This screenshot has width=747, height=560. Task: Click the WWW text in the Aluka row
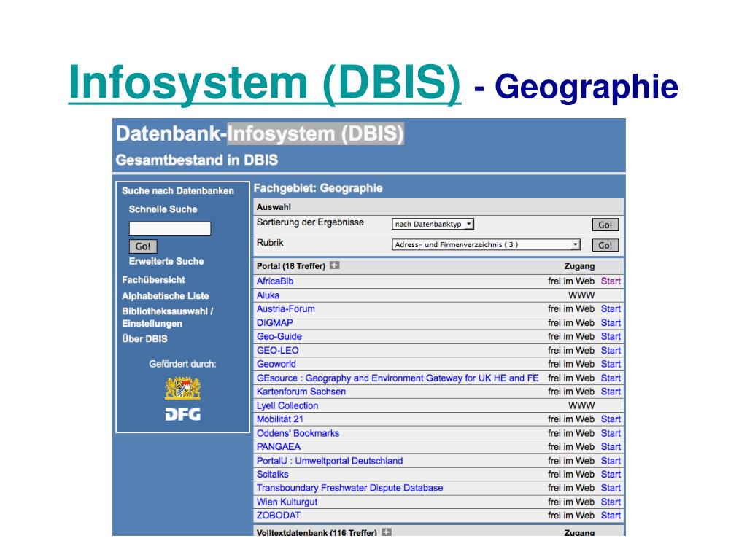[x=581, y=295]
